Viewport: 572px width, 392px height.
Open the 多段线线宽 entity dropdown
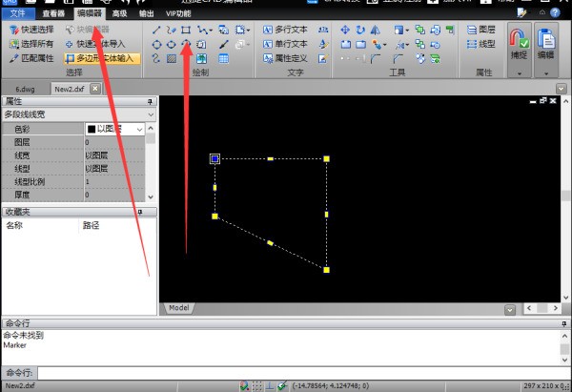151,115
